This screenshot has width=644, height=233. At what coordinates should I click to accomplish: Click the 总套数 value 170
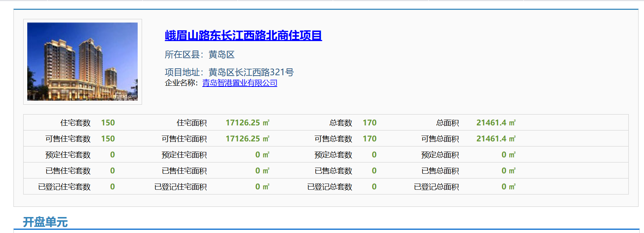pyautogui.click(x=370, y=123)
